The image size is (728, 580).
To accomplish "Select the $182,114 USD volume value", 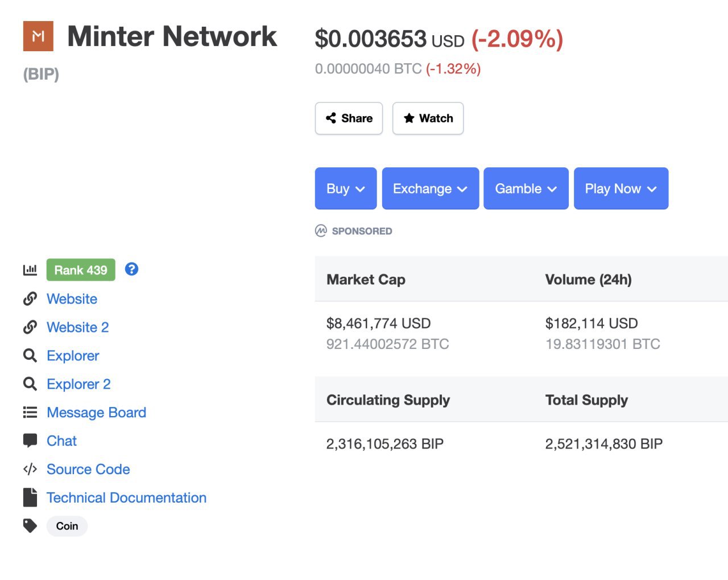I will point(591,323).
